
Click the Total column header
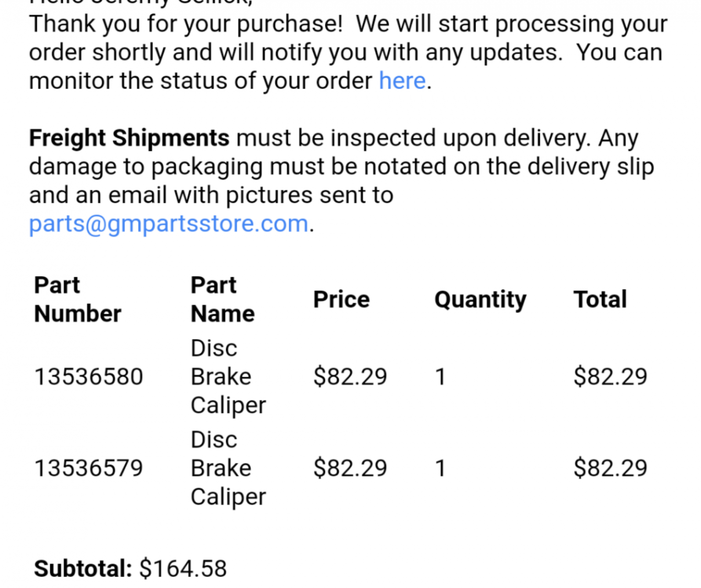tap(600, 300)
